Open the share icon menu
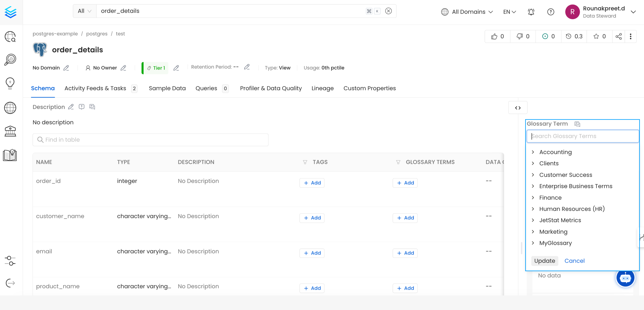 click(619, 37)
